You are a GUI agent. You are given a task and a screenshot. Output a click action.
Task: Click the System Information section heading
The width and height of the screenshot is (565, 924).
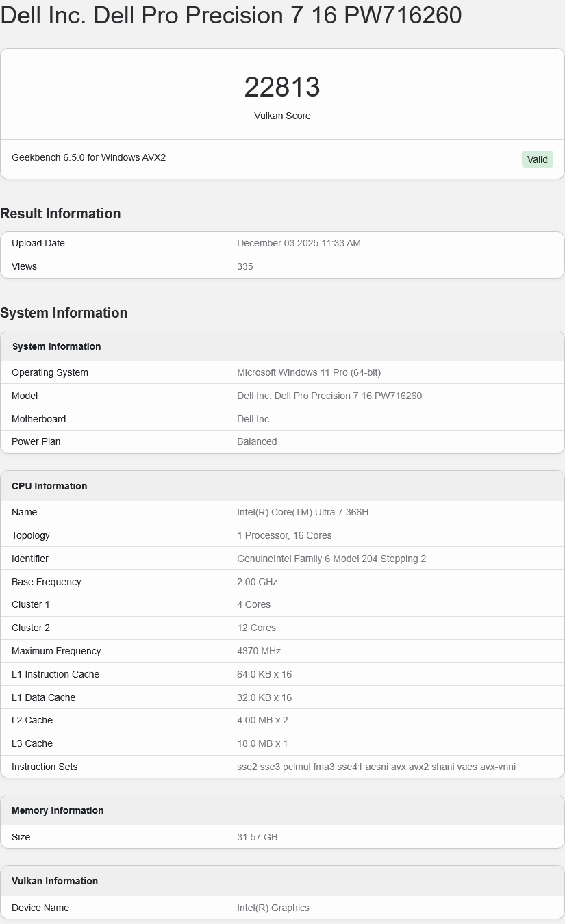tap(64, 313)
